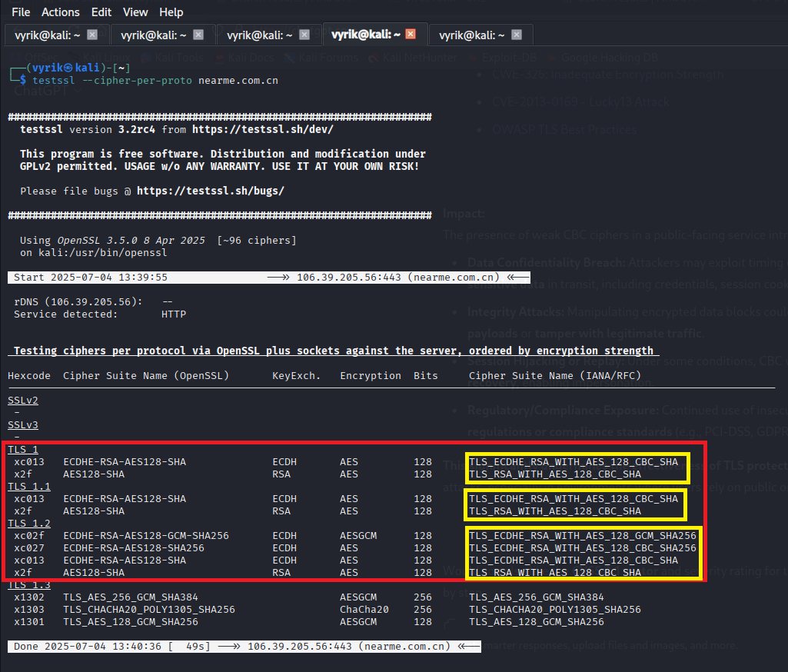Click the x1303 hexcode under TLS 1.3

(x=29, y=610)
